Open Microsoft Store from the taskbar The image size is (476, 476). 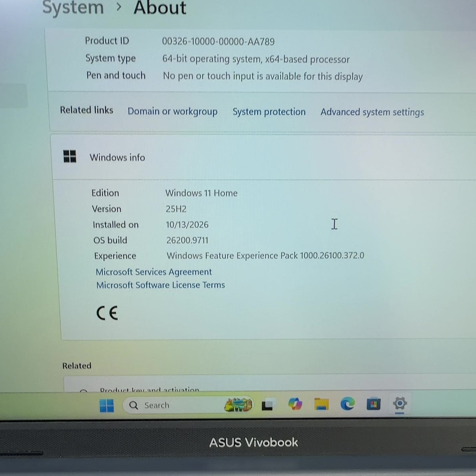click(x=373, y=404)
